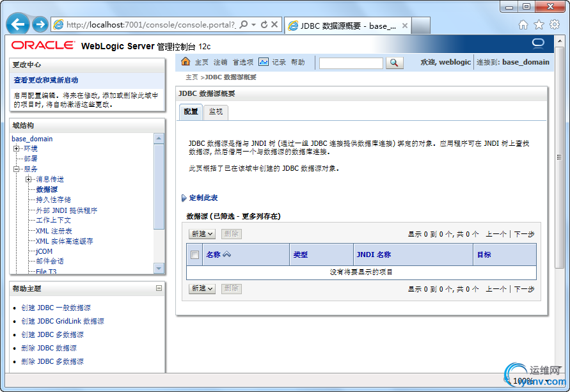
Task: Click the search magnifier in address bar
Action: [x=244, y=24]
